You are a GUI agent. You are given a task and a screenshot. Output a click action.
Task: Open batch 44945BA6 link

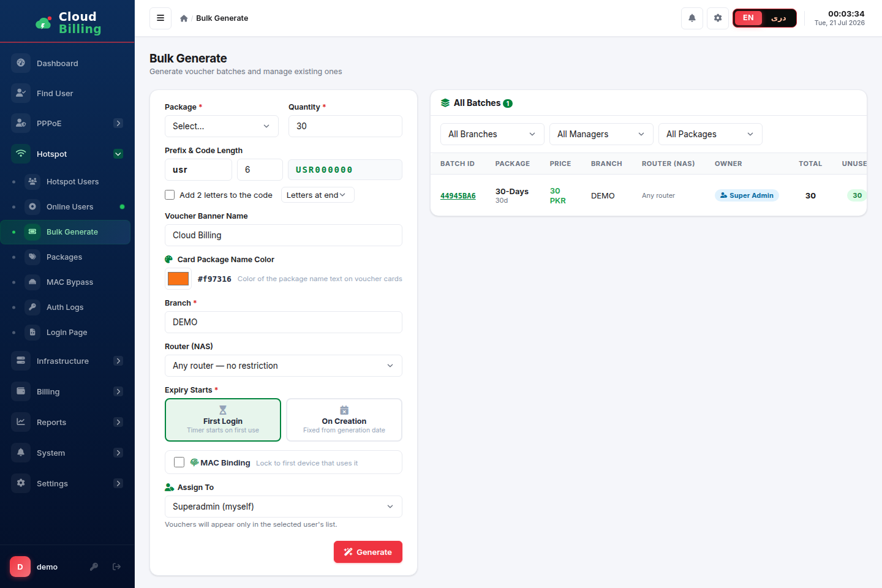(x=458, y=196)
